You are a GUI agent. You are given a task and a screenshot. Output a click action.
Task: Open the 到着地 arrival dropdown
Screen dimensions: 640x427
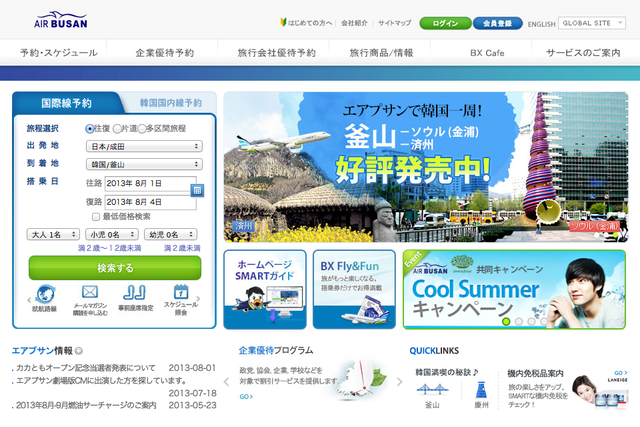point(144,164)
